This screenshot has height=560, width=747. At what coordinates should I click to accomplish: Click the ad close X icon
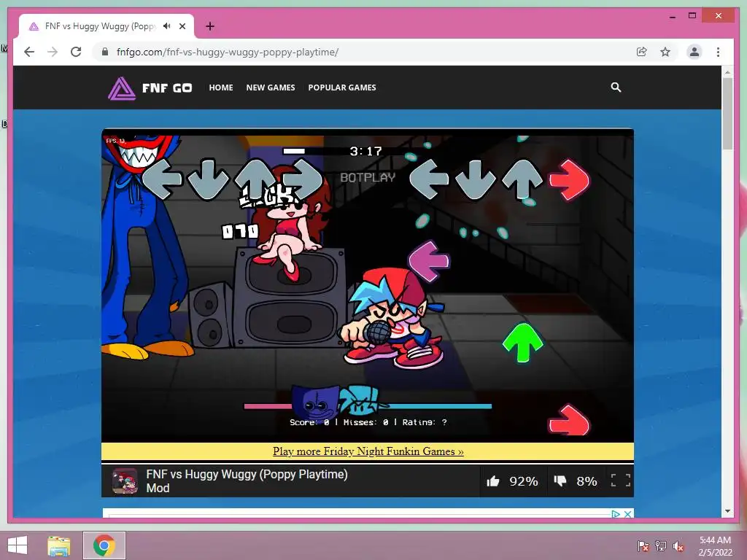click(628, 514)
